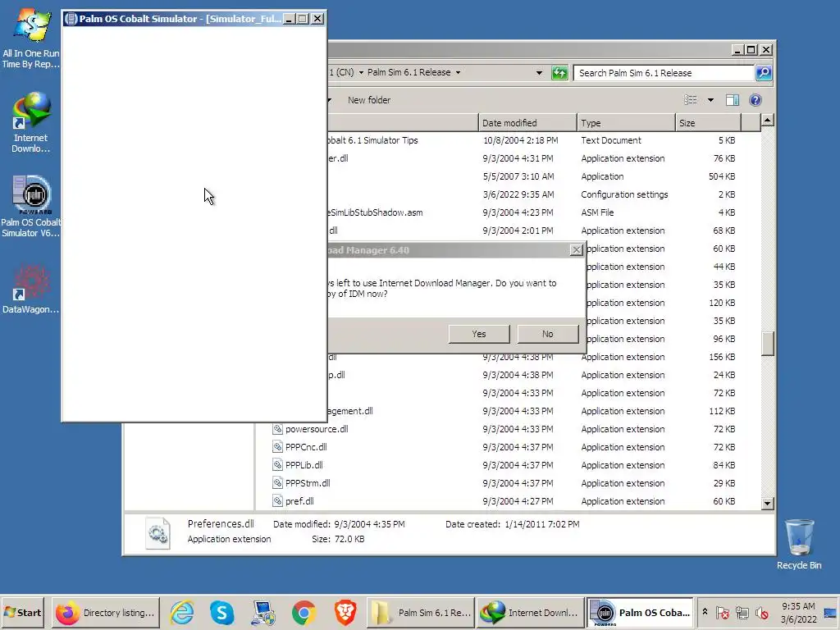Click the file list scroll up arrow
Viewport: 840px width, 630px height.
[x=767, y=120]
